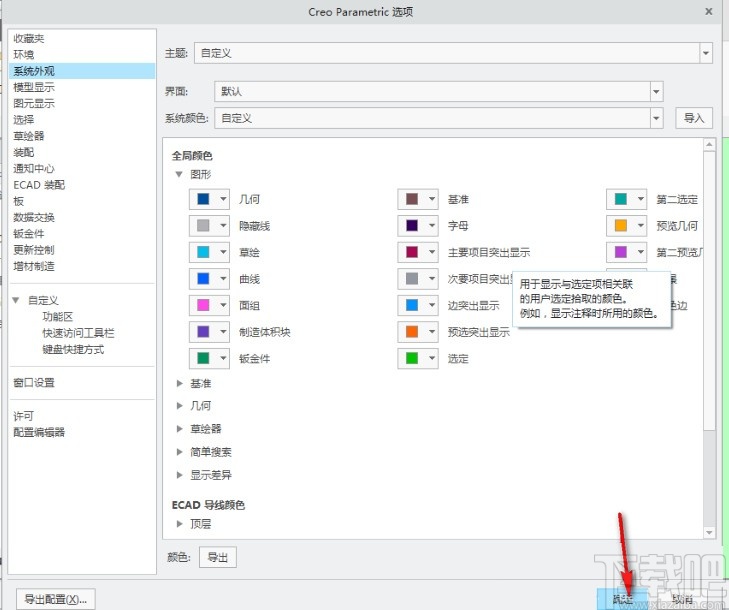Screen dimensions: 729x610
Task: Click the 制造体积块 purple swatch
Action: point(203,332)
